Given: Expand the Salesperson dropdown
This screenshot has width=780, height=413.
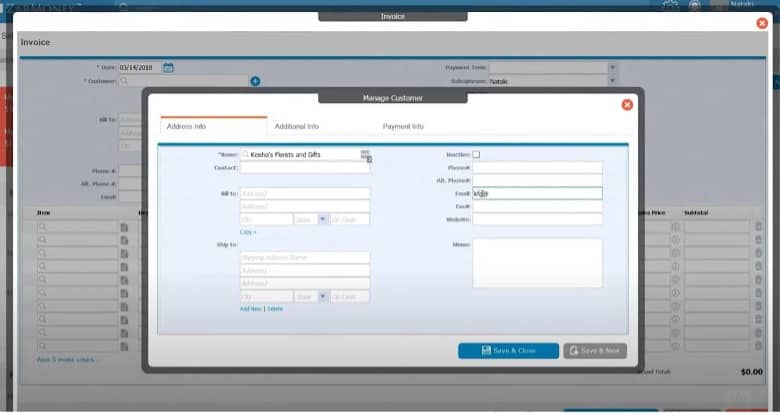Looking at the screenshot, I should (x=612, y=81).
